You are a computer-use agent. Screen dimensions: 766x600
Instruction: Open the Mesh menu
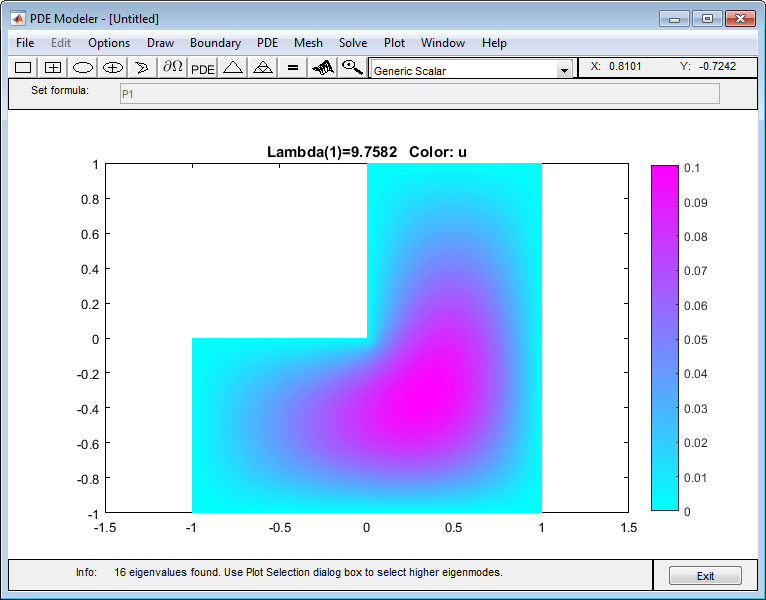(x=308, y=43)
